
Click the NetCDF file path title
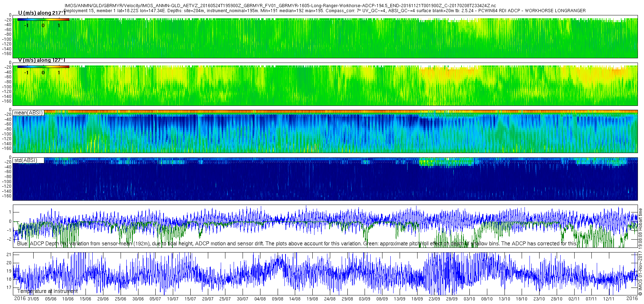(x=280, y=6)
